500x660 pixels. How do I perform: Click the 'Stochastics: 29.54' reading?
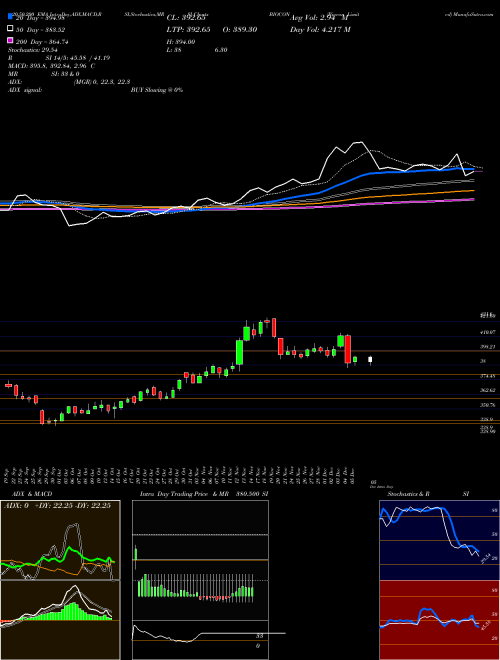click(x=32, y=50)
